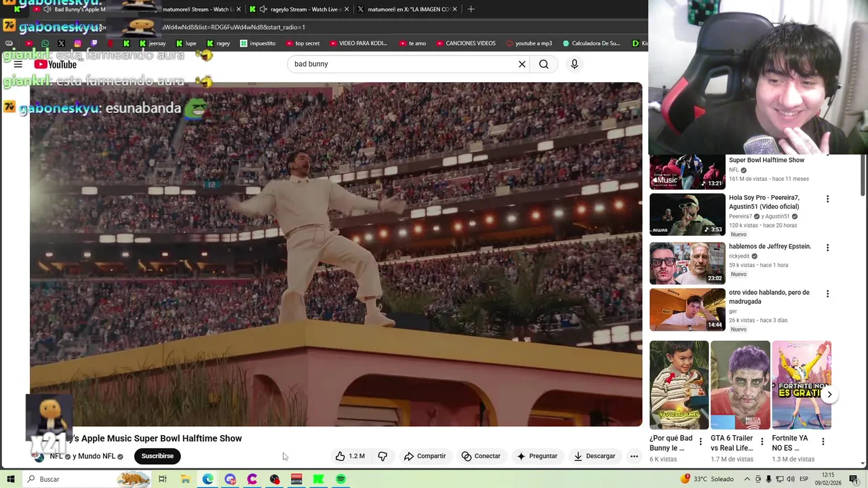Image resolution: width=868 pixels, height=488 pixels.
Task: Open 'otro video hablando, pero de madrugada'
Action: pos(769,297)
